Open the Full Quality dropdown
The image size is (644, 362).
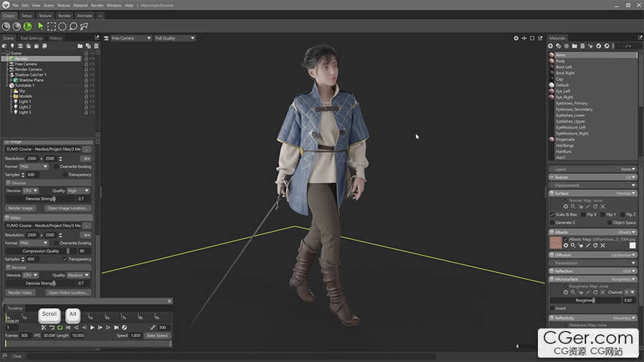(174, 38)
